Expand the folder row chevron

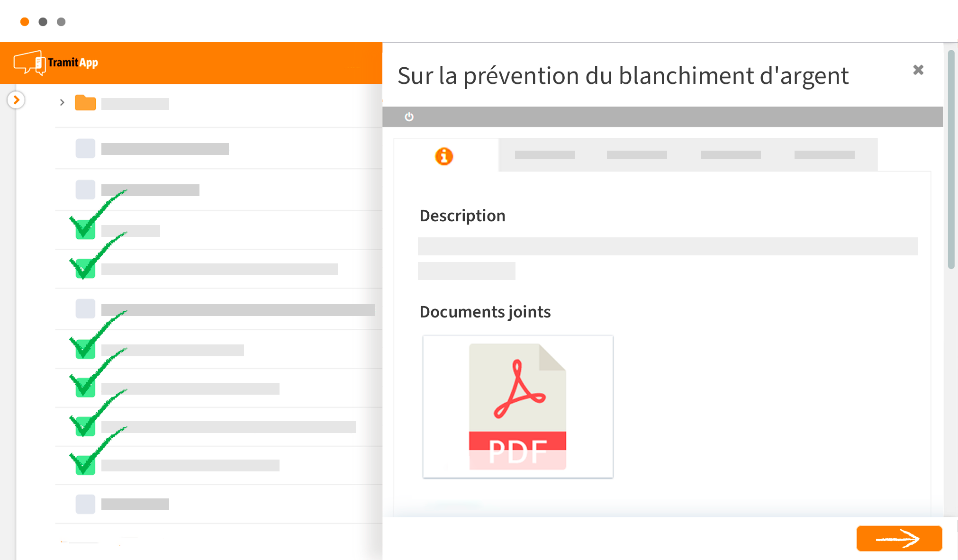(62, 102)
